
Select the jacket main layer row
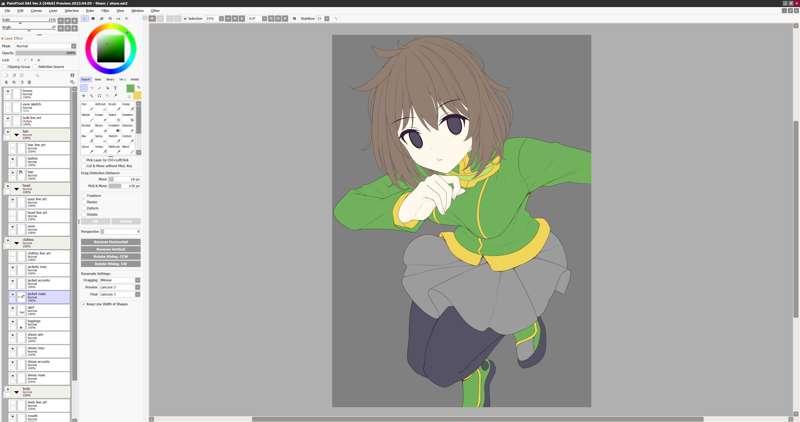coord(40,297)
